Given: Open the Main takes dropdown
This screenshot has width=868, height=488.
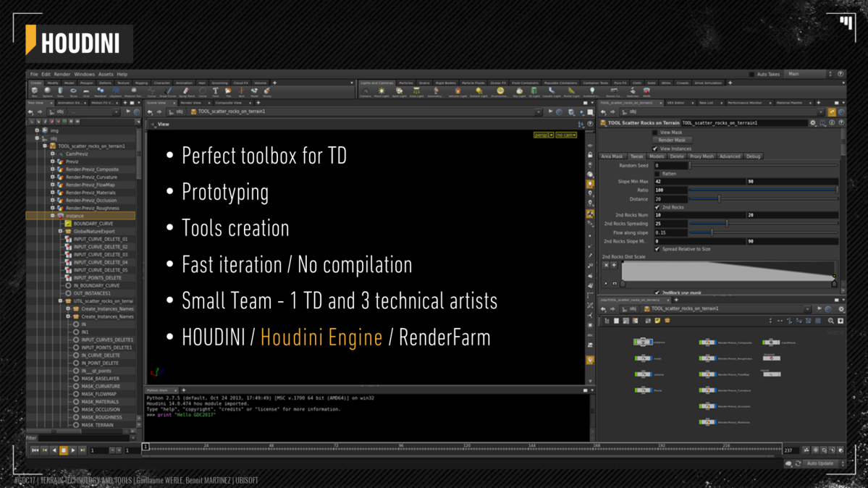Looking at the screenshot, I should [x=810, y=75].
